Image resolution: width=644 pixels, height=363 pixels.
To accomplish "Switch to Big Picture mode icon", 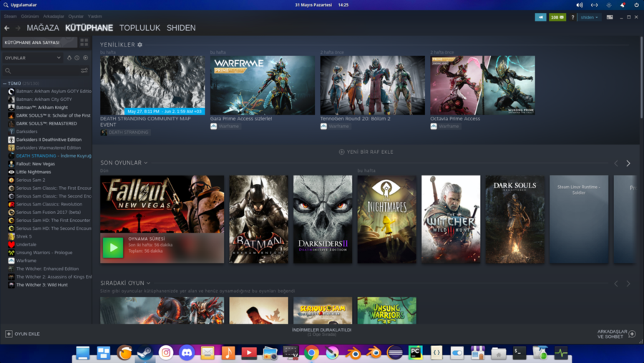I will [610, 17].
